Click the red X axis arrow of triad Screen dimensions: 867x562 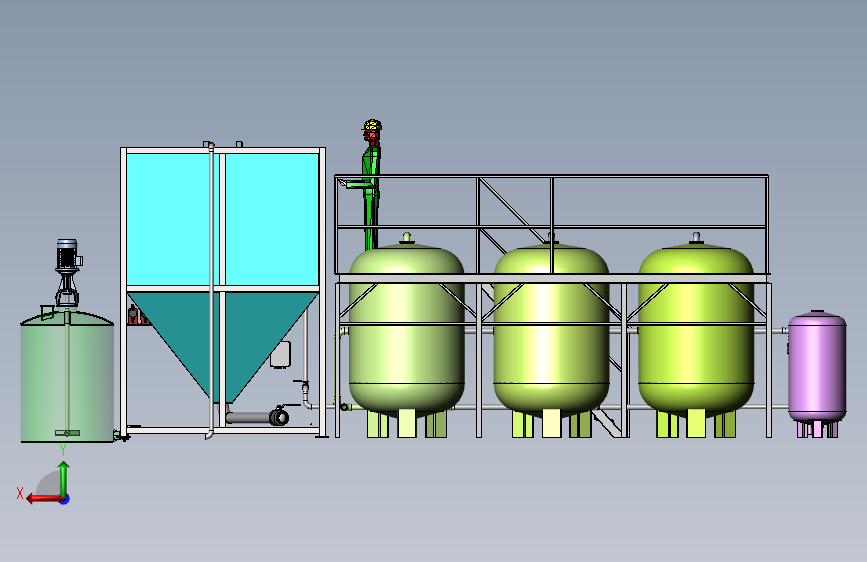45,499
